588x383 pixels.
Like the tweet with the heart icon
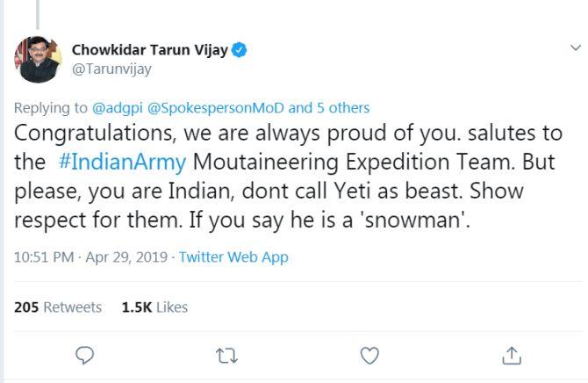tap(369, 355)
